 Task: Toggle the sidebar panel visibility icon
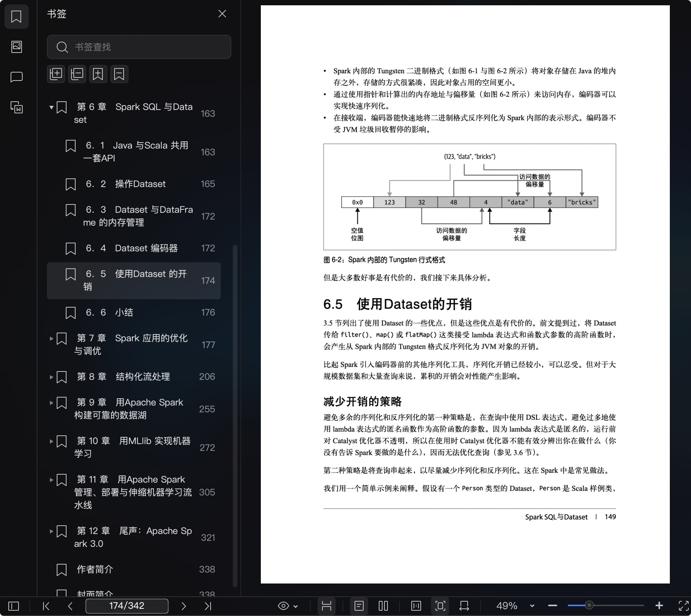[14, 606]
